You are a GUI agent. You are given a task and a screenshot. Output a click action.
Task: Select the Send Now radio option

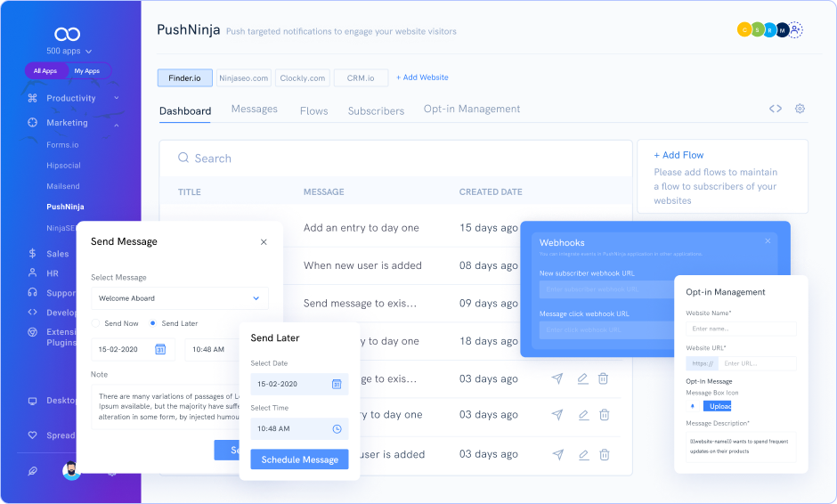click(x=96, y=323)
